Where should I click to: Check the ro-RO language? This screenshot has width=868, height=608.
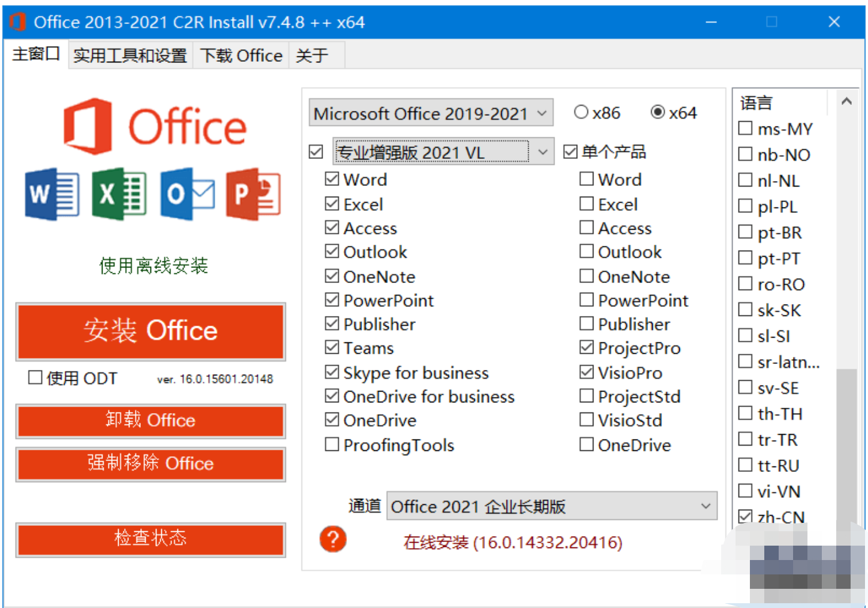(x=745, y=284)
